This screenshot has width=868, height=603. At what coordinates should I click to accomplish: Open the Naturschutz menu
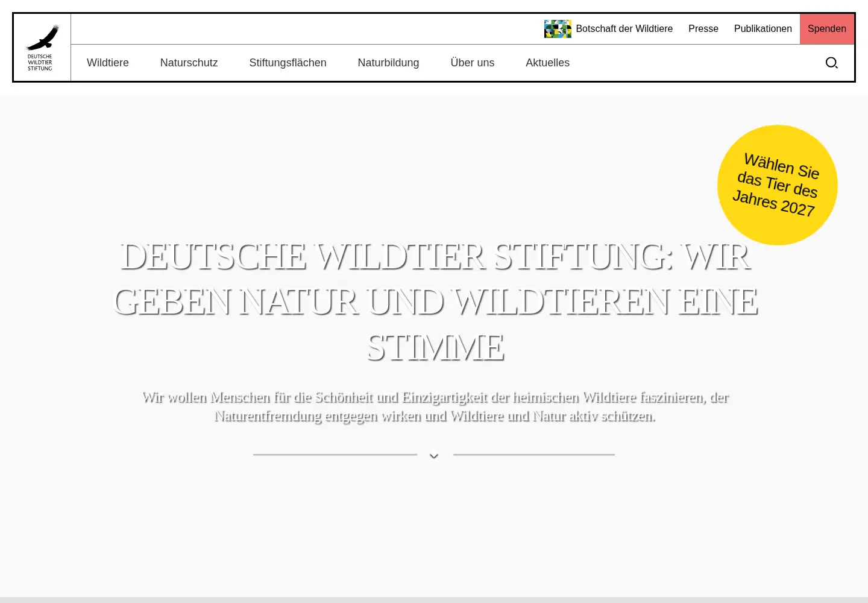(x=189, y=63)
